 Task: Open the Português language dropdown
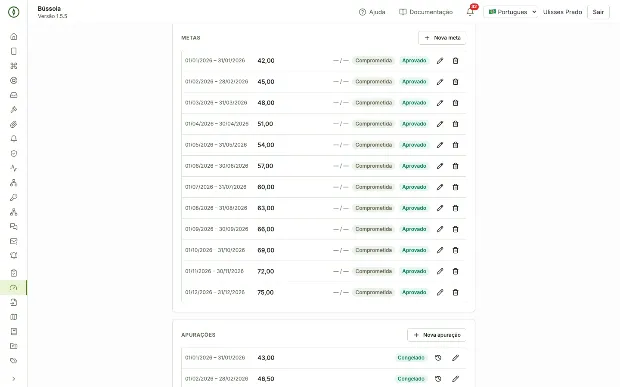[510, 12]
